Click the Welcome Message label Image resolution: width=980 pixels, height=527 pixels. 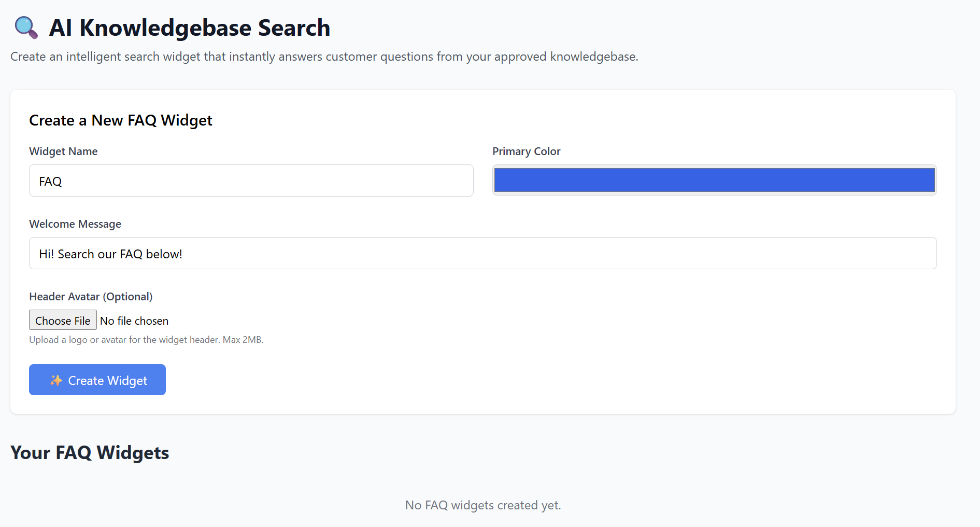pos(75,224)
